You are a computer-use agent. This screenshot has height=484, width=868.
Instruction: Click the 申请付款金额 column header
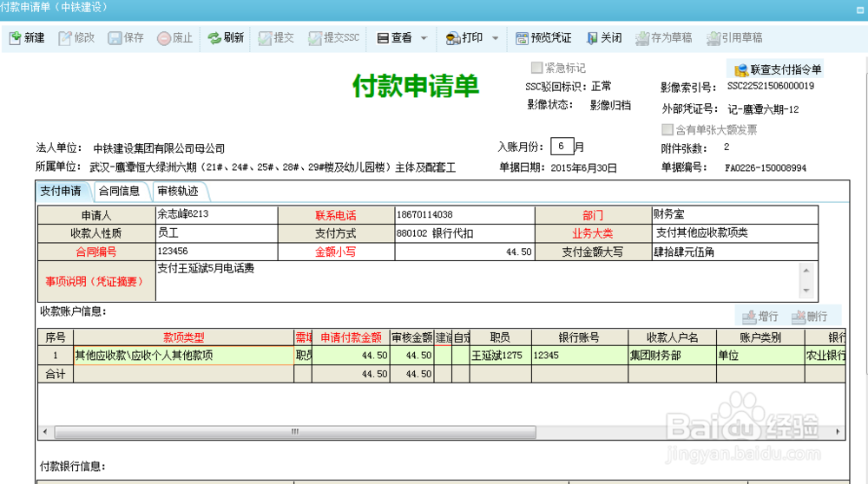pos(351,337)
